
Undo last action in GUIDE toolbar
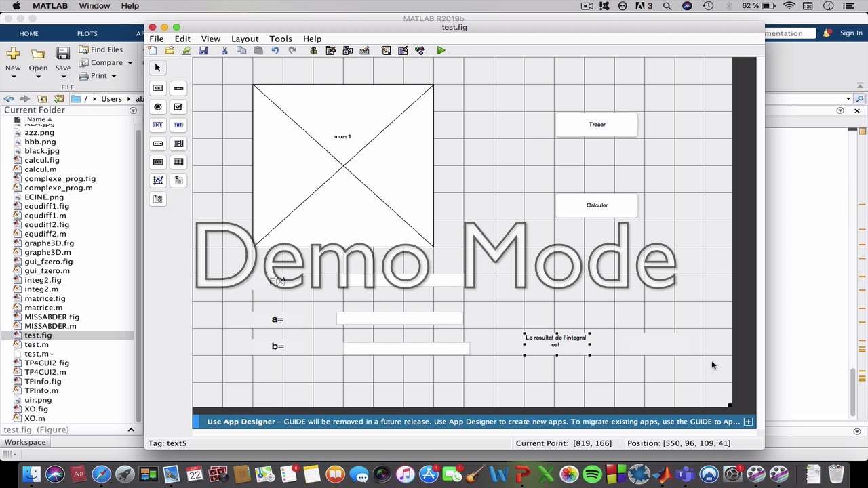[275, 50]
